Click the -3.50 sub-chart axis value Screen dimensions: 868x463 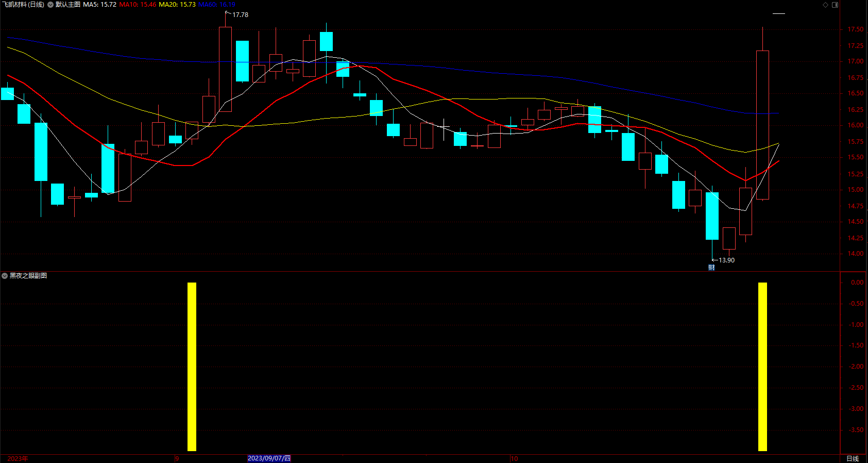click(x=856, y=430)
